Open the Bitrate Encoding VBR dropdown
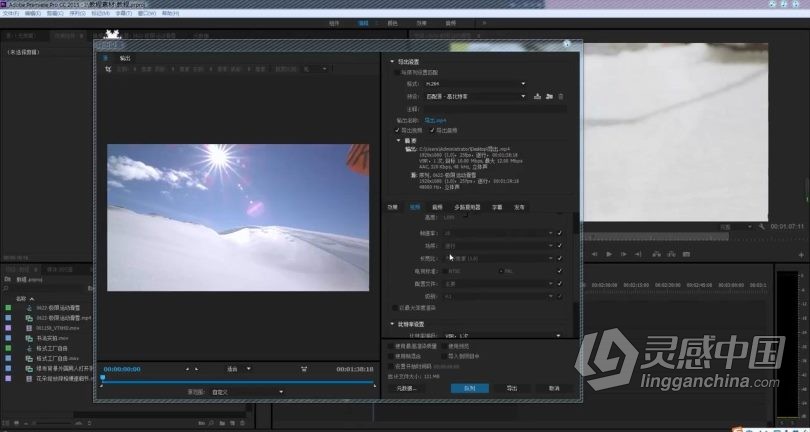This screenshot has height=432, width=810. point(501,336)
